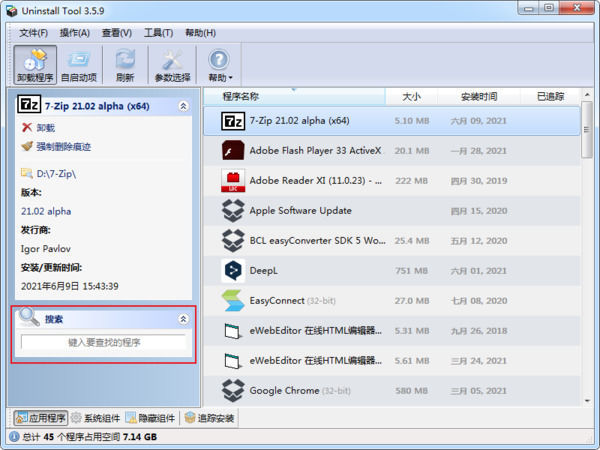Screen dimensions: 600x450
Task: Click the 键入要查找的程序 search field
Action: pyautogui.click(x=104, y=342)
